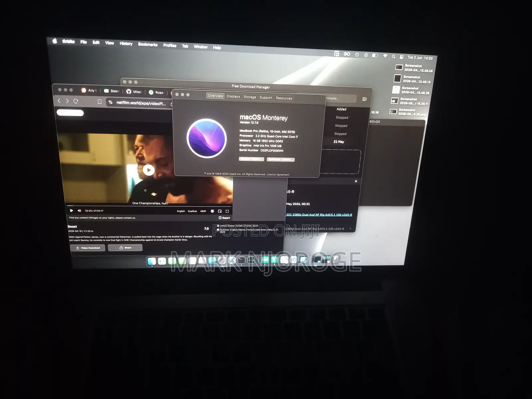
Task: Open the Apple menu
Action: (55, 41)
